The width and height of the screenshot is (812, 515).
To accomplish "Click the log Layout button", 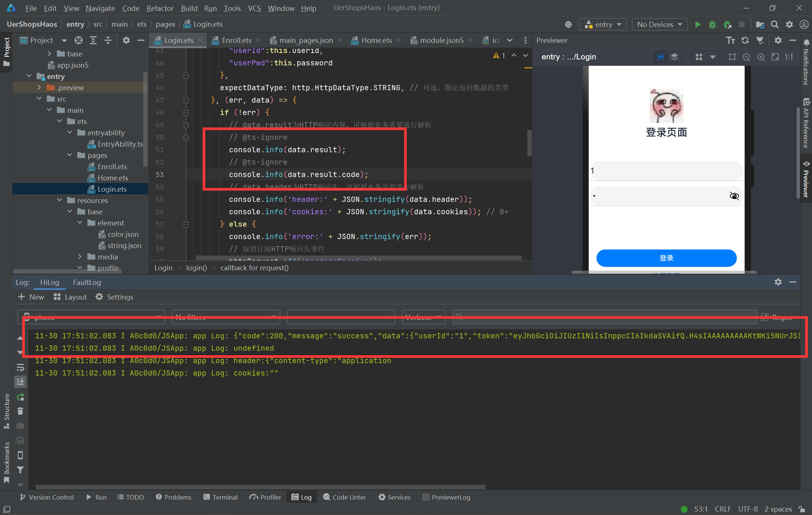I will (x=70, y=297).
